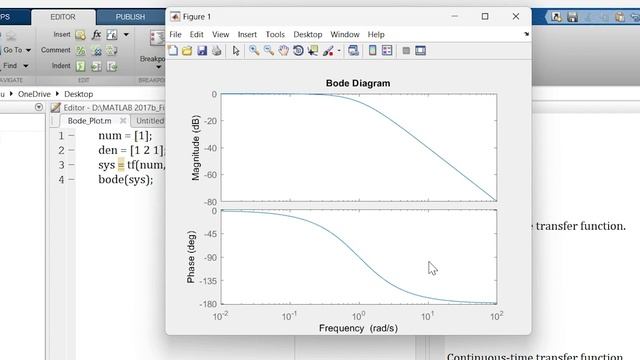Open the Tools menu in Figure 1

coord(275,35)
